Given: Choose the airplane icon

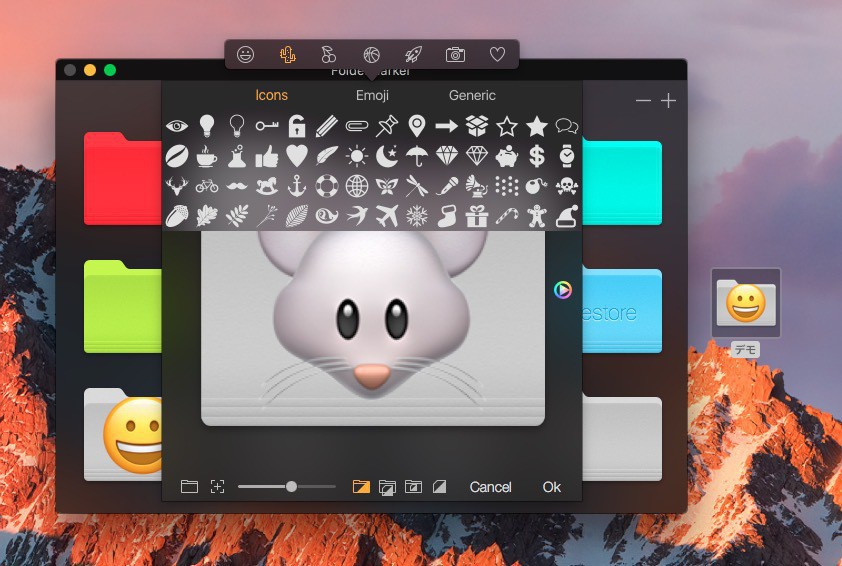Looking at the screenshot, I should [x=387, y=216].
